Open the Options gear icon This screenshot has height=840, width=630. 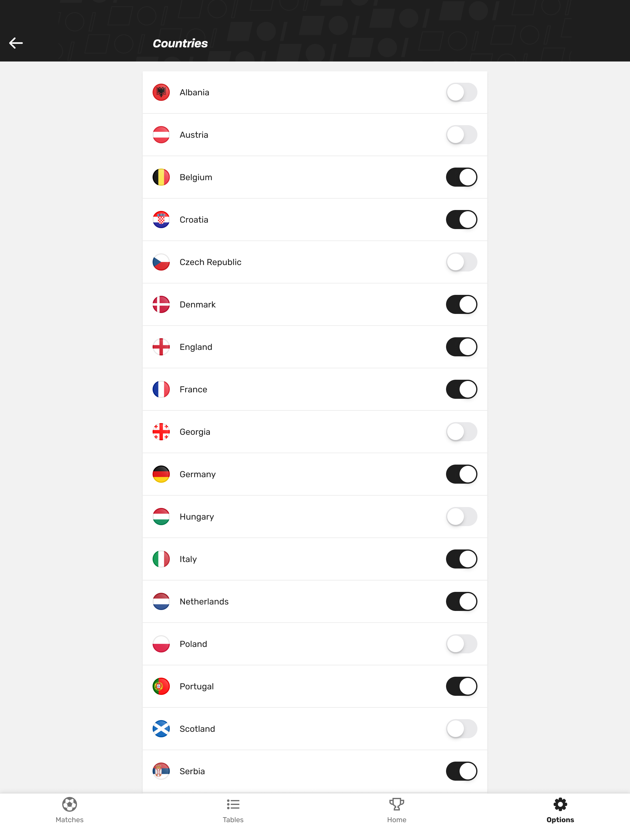click(560, 805)
